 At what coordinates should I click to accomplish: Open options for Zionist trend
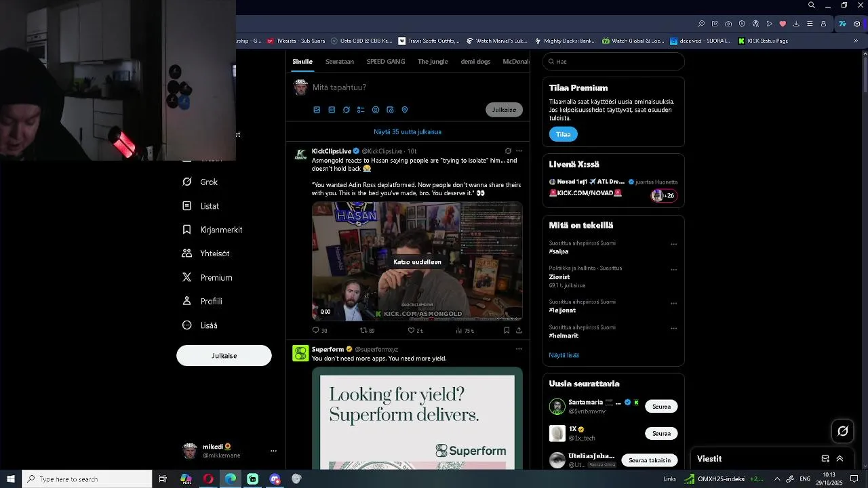673,269
